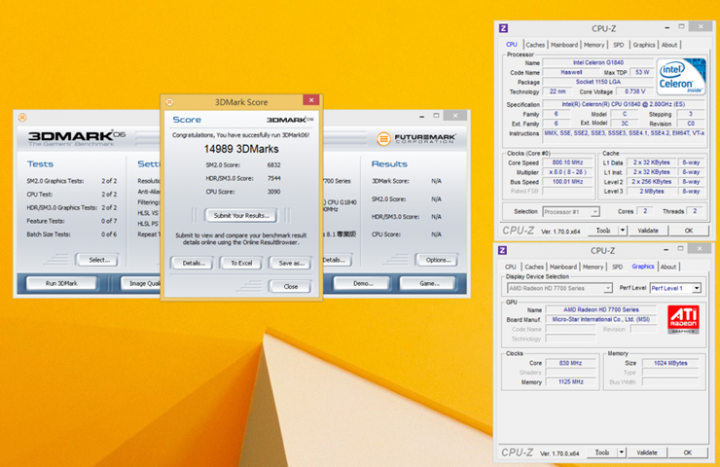Click the Image Quality button
The height and width of the screenshot is (467, 720).
(141, 283)
